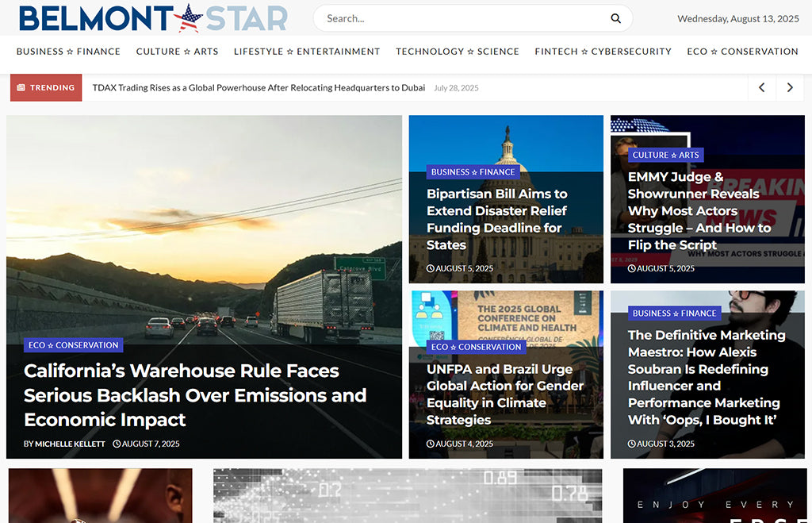Click the July 28, 2025 trending date
Image resolution: width=812 pixels, height=523 pixels.
point(456,88)
